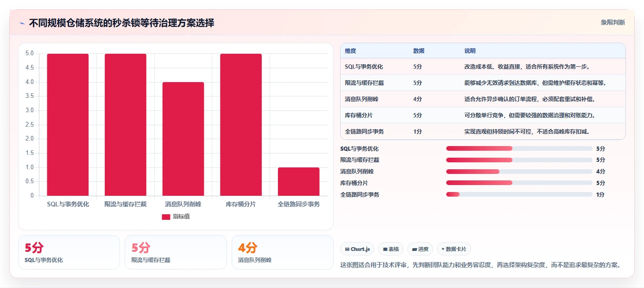This screenshot has width=644, height=288.
Task: Click x-axis label 全链路同步事务
Action: coord(299,204)
